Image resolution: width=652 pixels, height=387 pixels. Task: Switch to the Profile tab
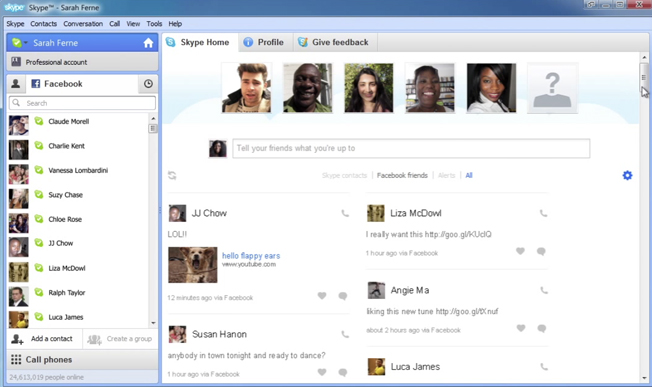264,42
